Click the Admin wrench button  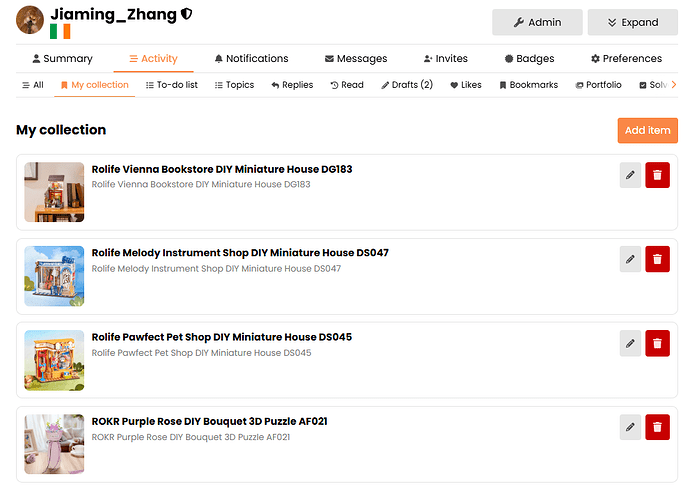[537, 22]
